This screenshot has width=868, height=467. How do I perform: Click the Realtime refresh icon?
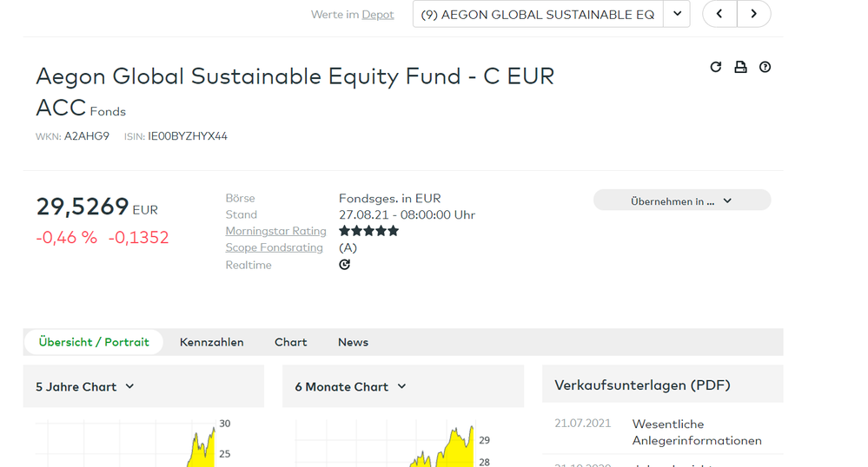point(345,265)
